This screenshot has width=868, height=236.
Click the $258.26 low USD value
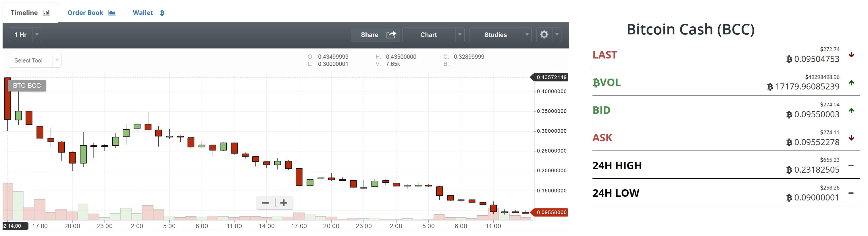point(830,188)
